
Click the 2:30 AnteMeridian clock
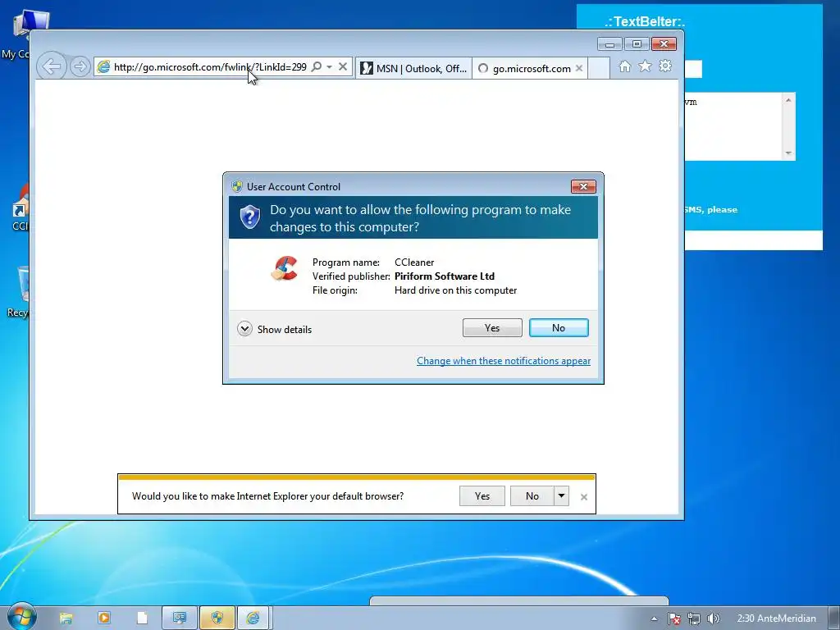(x=776, y=619)
